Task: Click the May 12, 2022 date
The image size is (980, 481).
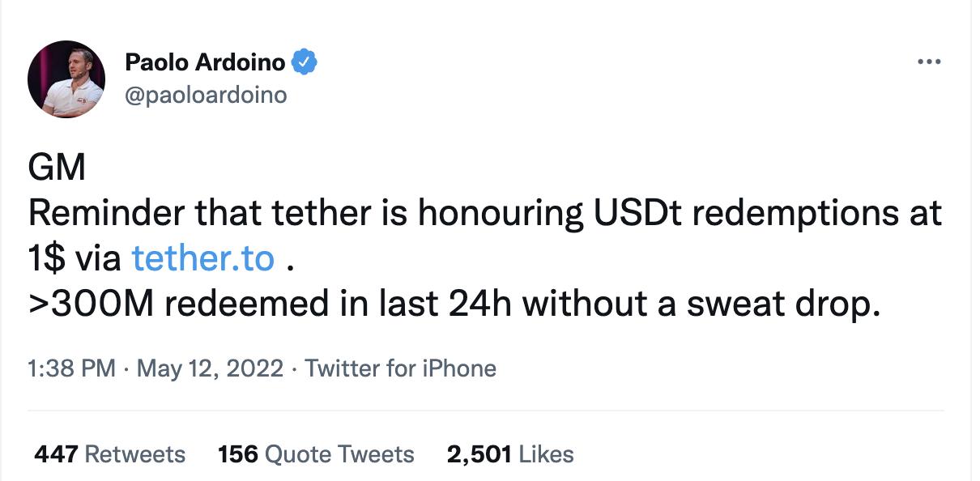Action: coord(210,369)
